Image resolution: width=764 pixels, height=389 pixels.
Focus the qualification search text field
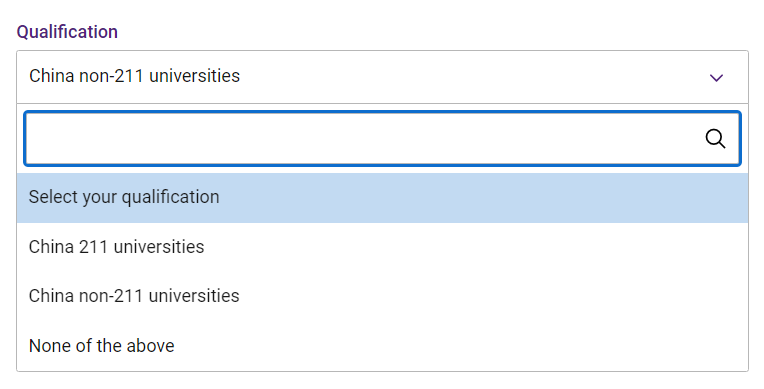pos(382,139)
